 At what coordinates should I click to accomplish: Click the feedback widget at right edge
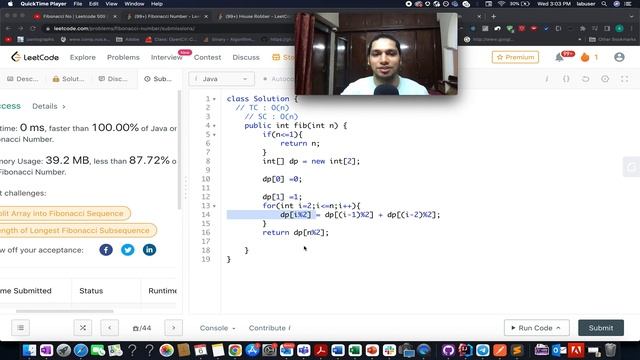pyautogui.click(x=631, y=167)
